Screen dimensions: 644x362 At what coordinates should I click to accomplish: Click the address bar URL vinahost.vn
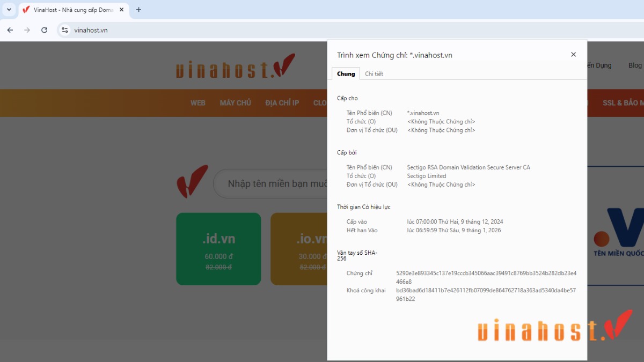point(91,30)
